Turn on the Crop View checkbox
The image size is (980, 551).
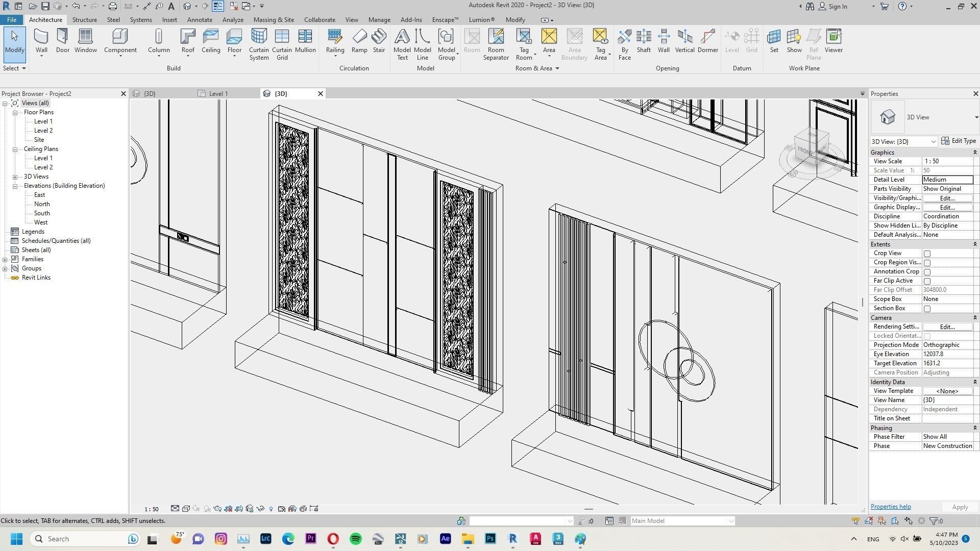[927, 253]
